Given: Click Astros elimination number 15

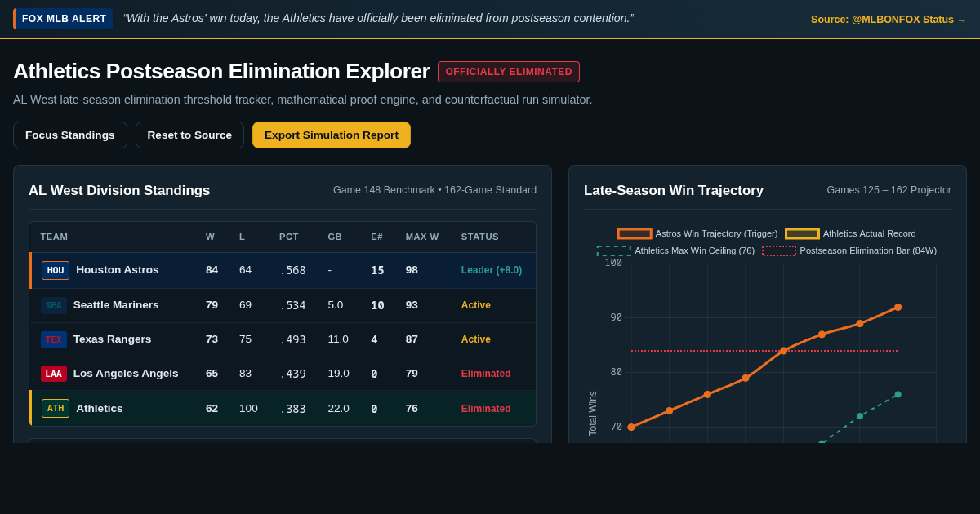Looking at the screenshot, I should pyautogui.click(x=377, y=270).
